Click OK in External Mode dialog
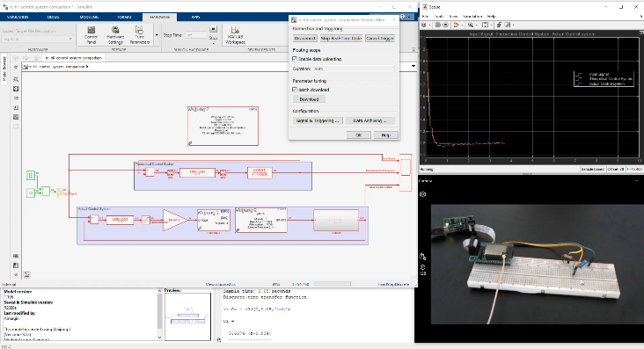The width and height of the screenshot is (644, 349). (x=359, y=135)
